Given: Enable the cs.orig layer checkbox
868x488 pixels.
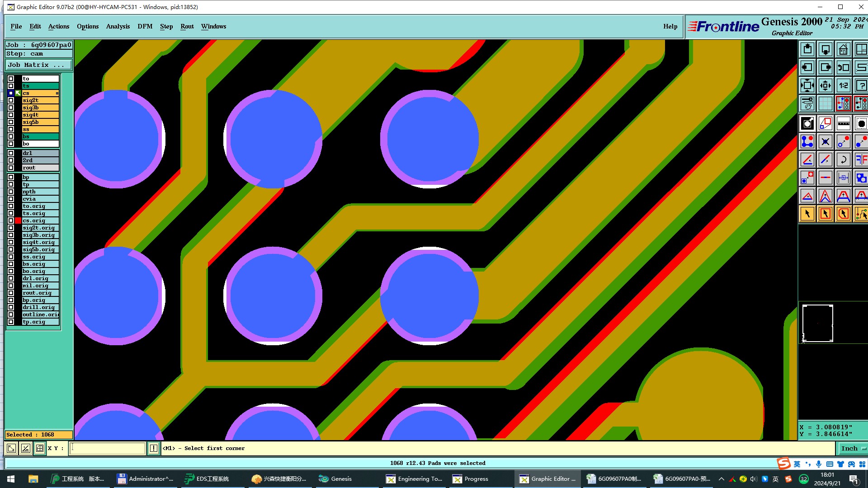Looking at the screenshot, I should (x=11, y=221).
